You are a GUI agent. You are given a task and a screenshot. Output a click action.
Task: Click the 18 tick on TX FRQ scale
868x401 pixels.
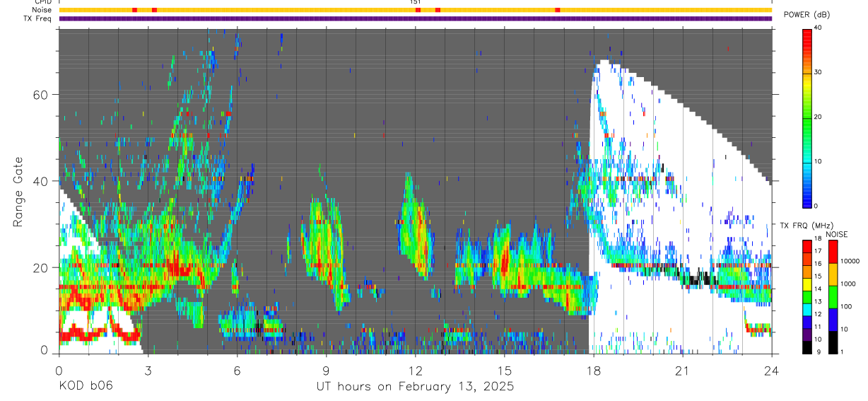coord(818,239)
